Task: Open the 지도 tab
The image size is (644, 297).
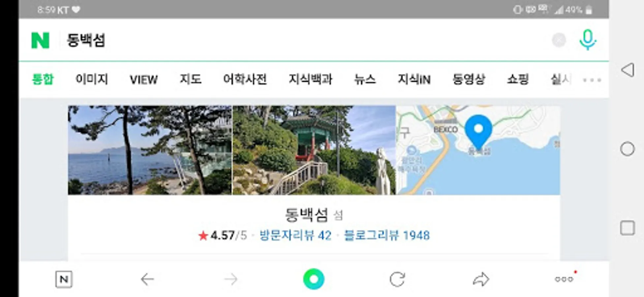Action: tap(191, 80)
